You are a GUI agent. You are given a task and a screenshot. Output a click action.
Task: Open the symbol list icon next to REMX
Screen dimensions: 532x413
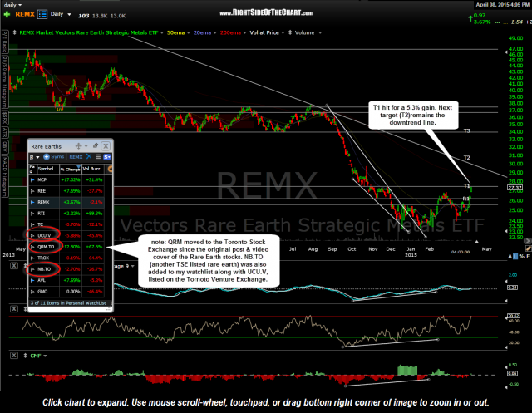pos(42,14)
